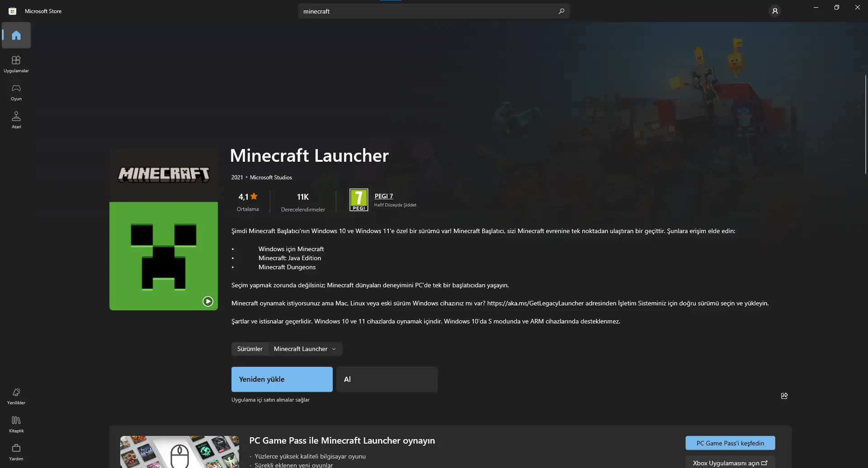Click the 'Windows için Minecraft' bullet text

pyautogui.click(x=291, y=249)
